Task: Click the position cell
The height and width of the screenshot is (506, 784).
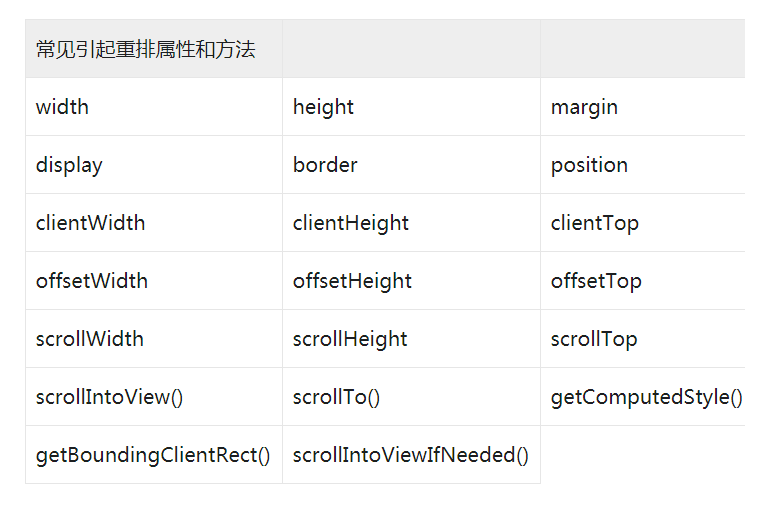Action: (x=642, y=164)
